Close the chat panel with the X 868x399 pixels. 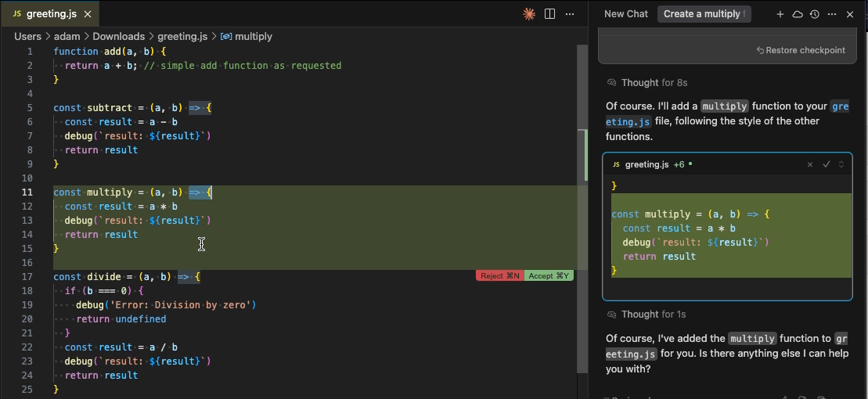pyautogui.click(x=850, y=14)
